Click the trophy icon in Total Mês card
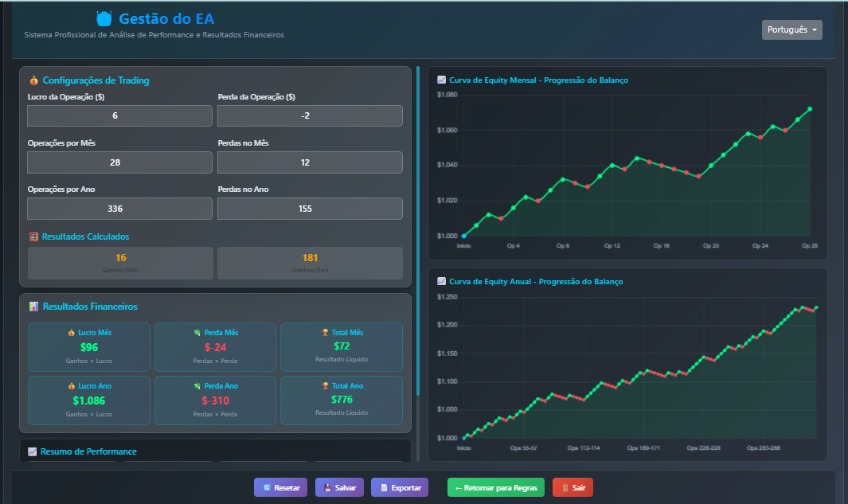The width and height of the screenshot is (848, 504). [x=325, y=333]
